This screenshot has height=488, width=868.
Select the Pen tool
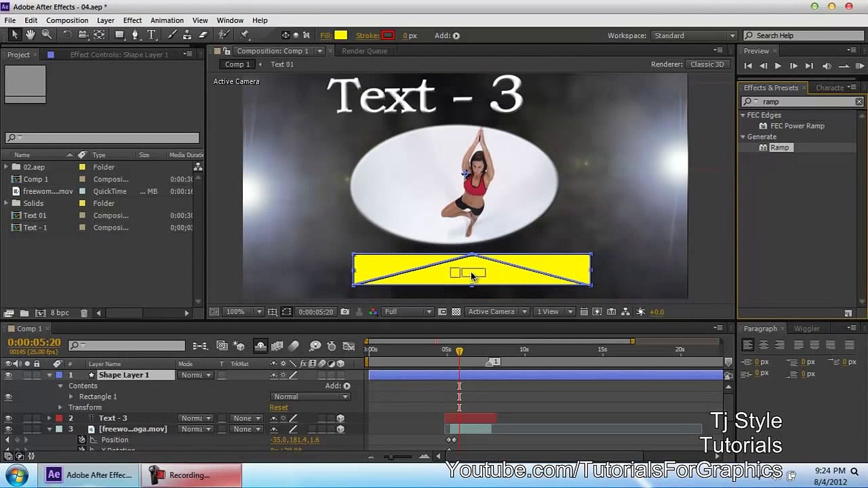tap(136, 35)
